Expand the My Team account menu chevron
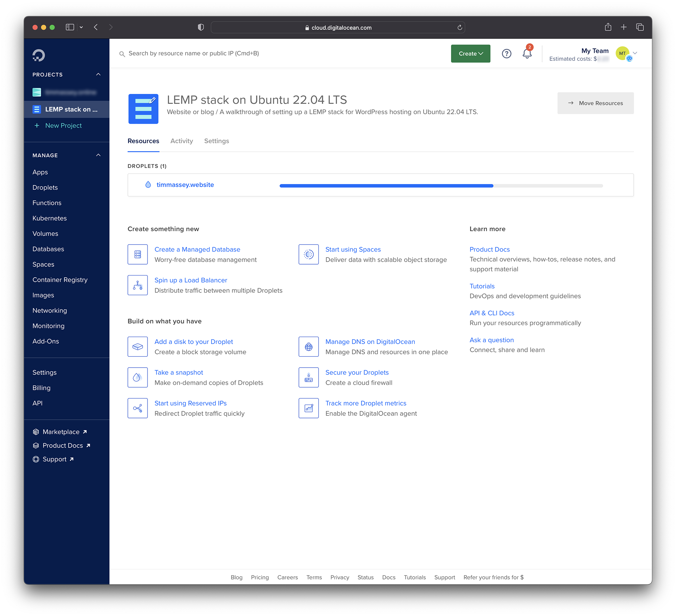Image resolution: width=676 pixels, height=616 pixels. click(635, 53)
